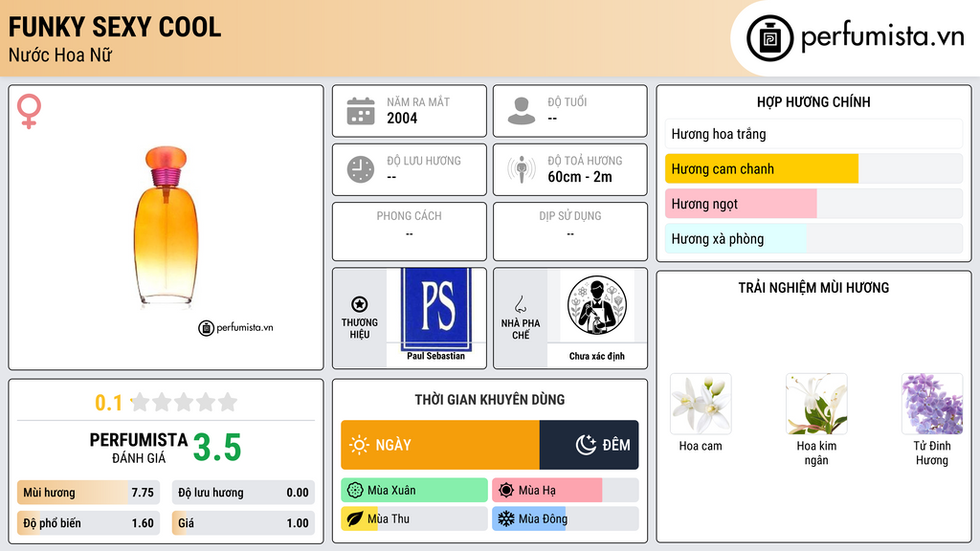Click the star badge icon above Thương hiệu
Image resolution: width=980 pixels, height=551 pixels.
[360, 304]
